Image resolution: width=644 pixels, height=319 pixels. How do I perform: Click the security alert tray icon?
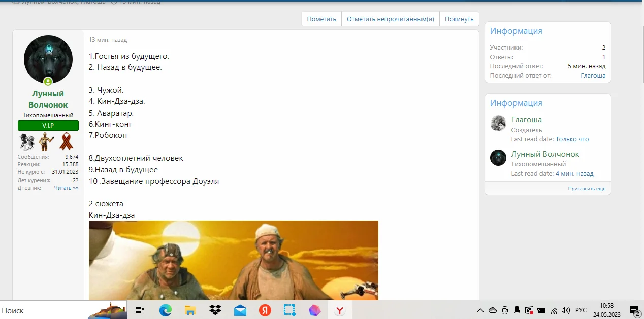[529, 310]
